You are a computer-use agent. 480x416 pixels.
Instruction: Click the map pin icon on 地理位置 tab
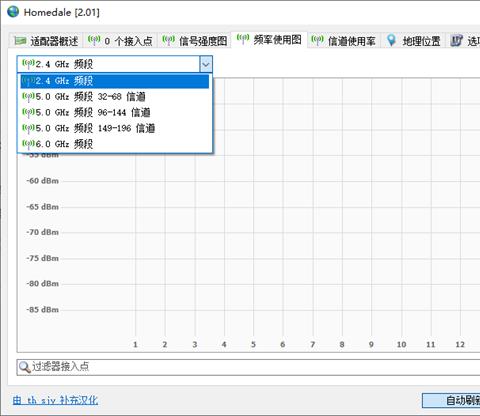tap(391, 40)
